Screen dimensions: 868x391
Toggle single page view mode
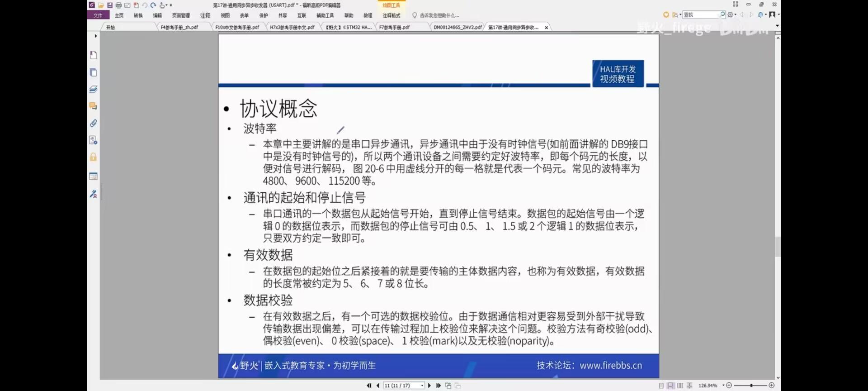(661, 386)
